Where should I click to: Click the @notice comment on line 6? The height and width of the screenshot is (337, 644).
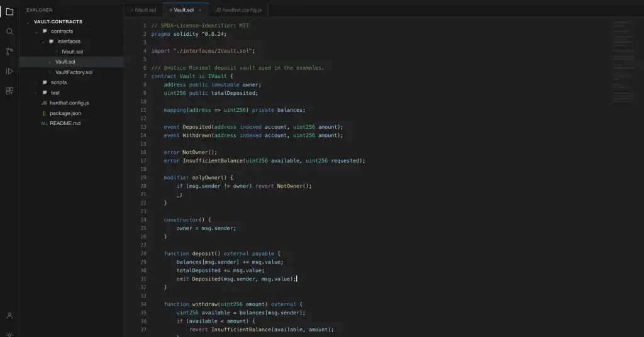(237, 68)
